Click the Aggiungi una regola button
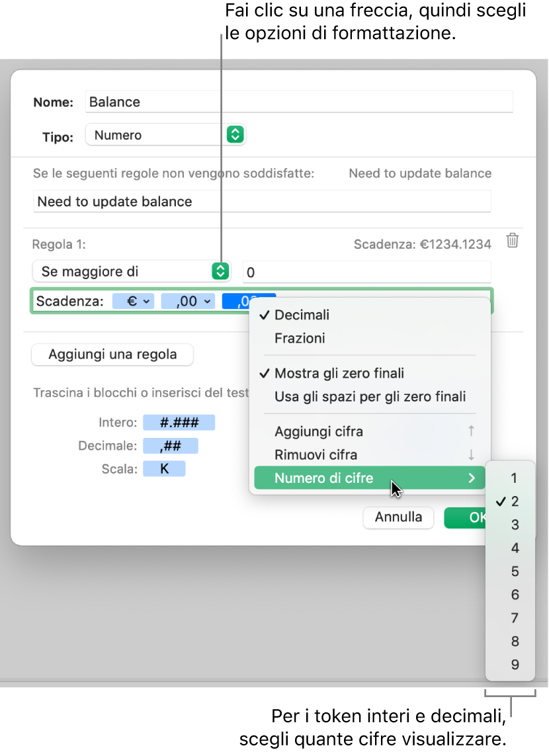This screenshot has height=756, width=549. pos(112,355)
